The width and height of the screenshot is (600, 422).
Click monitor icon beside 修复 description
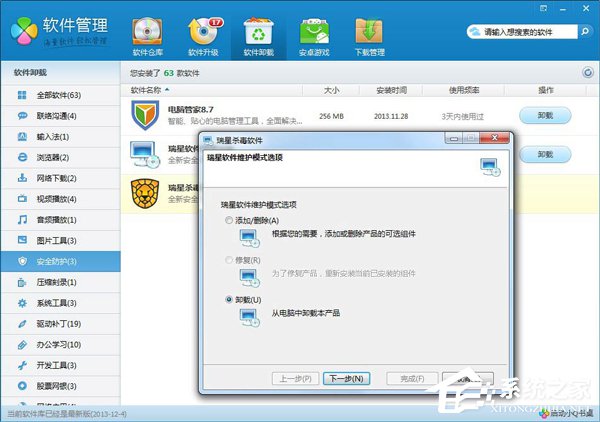point(249,278)
